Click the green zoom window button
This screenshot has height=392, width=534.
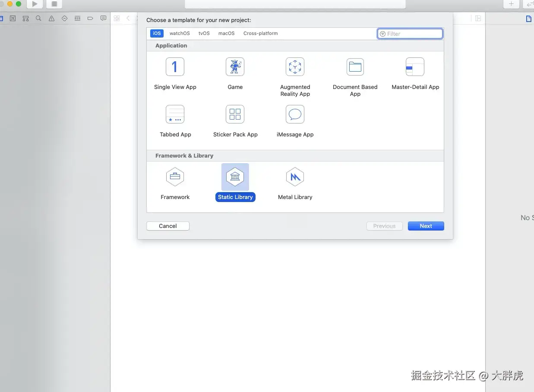pyautogui.click(x=19, y=3)
